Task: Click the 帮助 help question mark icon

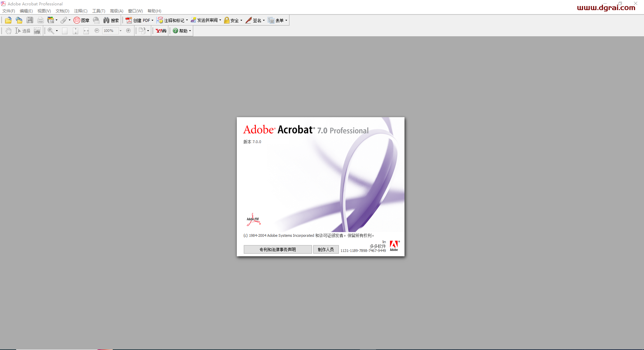Action: coord(175,31)
